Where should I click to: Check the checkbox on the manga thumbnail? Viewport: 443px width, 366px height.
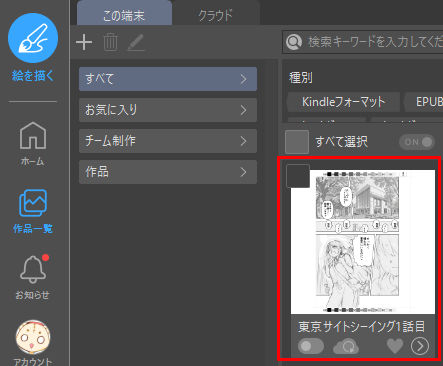(x=298, y=176)
